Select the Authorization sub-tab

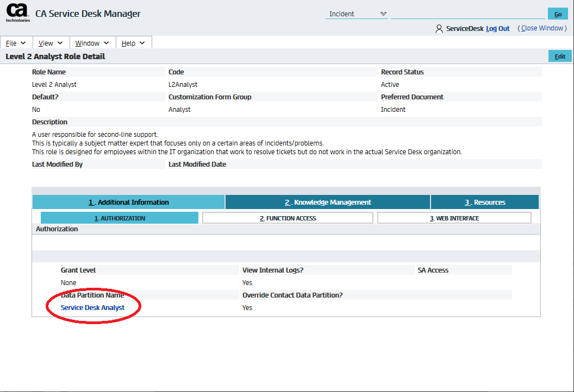click(120, 218)
